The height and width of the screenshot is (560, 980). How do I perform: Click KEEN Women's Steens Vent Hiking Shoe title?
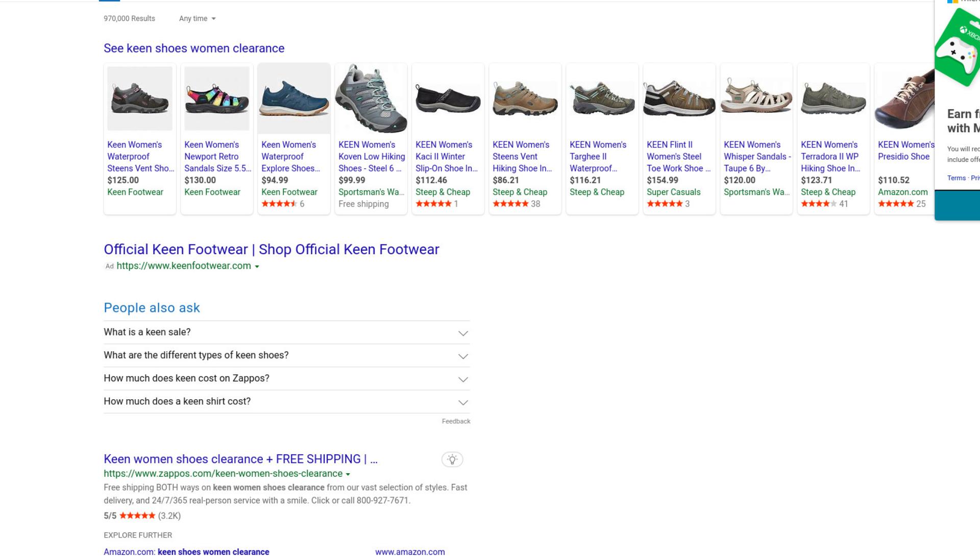point(522,156)
